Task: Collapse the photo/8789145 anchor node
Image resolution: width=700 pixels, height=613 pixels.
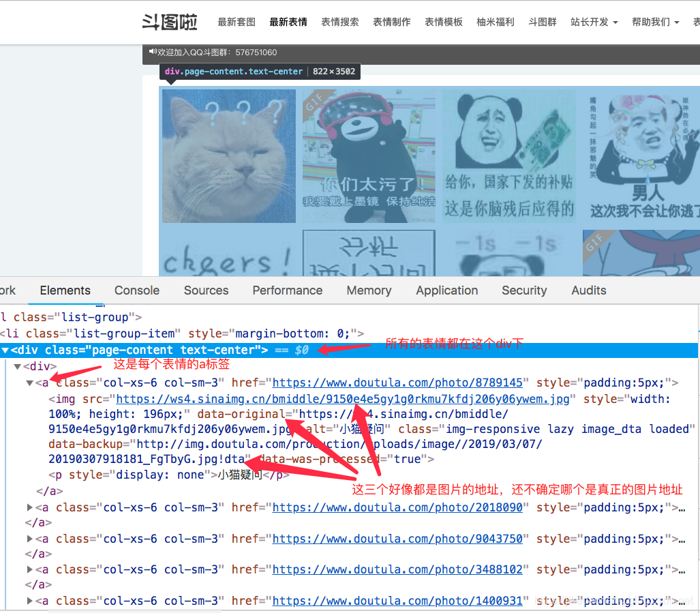Action: [x=30, y=383]
